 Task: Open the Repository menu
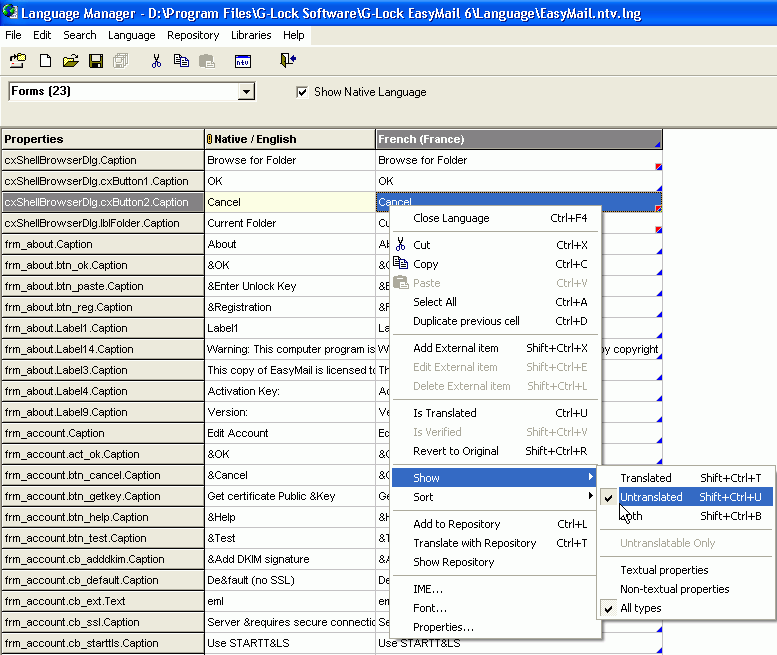tap(193, 35)
